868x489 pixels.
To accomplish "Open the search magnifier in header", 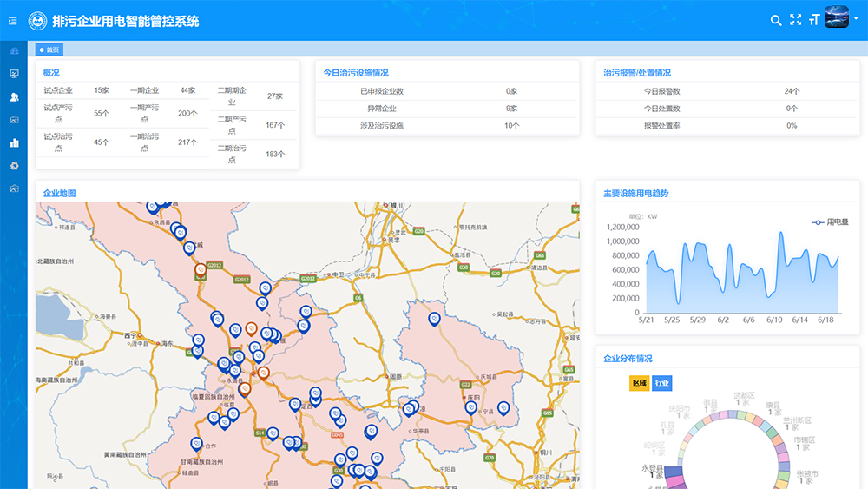I will (x=776, y=20).
